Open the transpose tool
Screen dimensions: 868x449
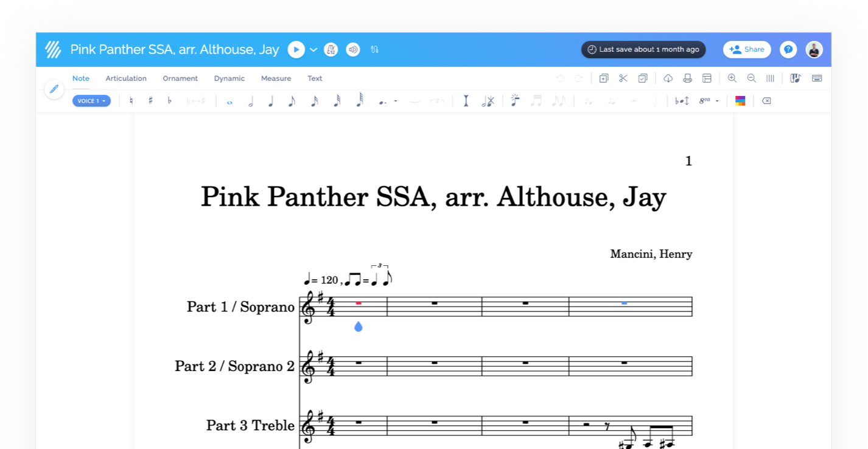[x=682, y=101]
